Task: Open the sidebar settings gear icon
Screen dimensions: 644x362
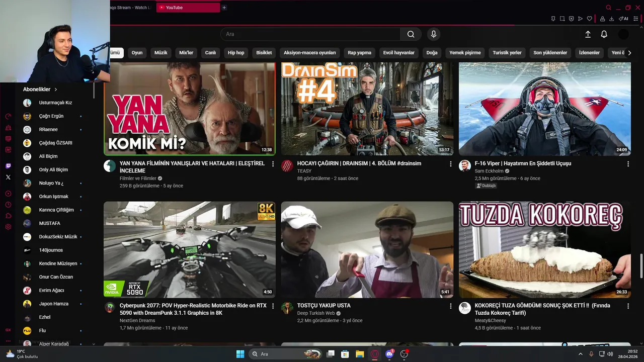Action: tap(8, 227)
